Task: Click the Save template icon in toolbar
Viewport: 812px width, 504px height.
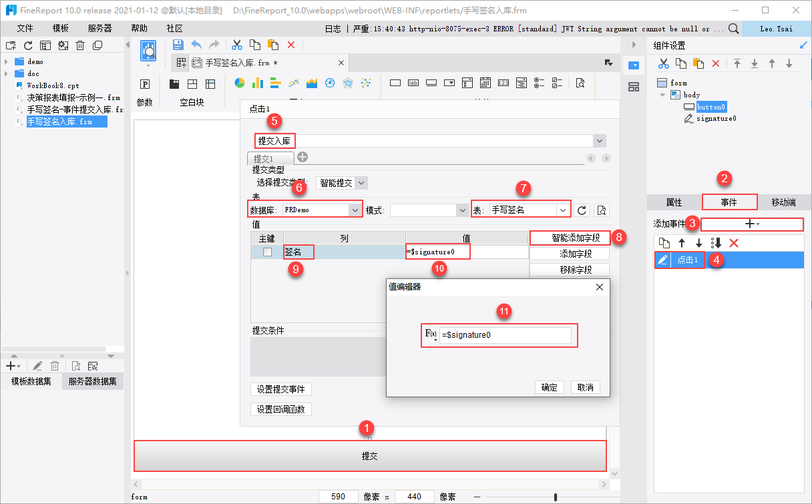Action: pos(178,45)
